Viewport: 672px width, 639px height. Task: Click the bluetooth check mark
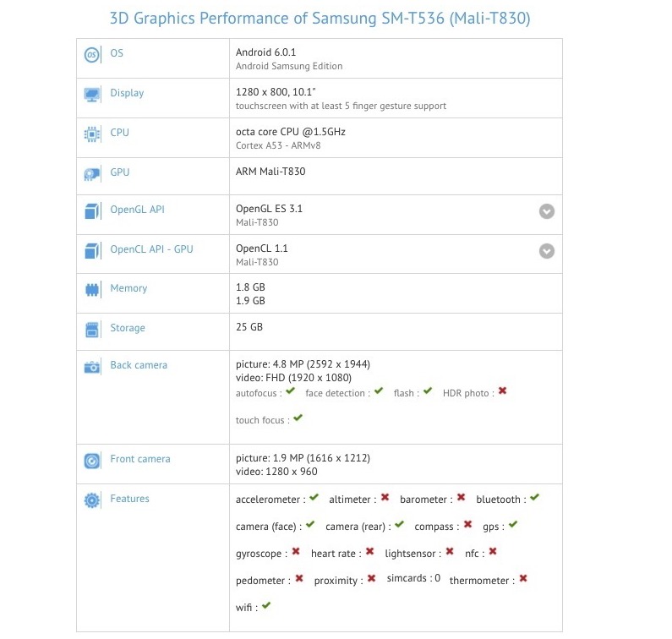click(534, 497)
